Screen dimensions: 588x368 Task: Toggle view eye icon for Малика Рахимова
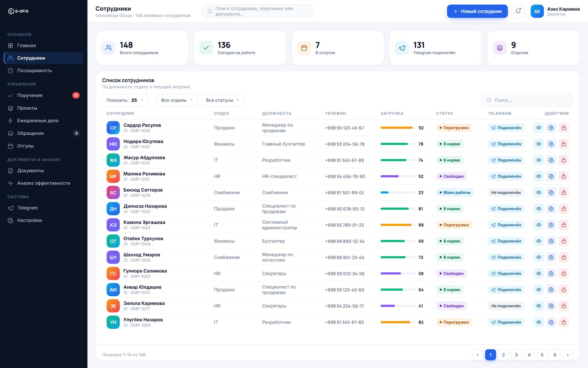(x=538, y=176)
